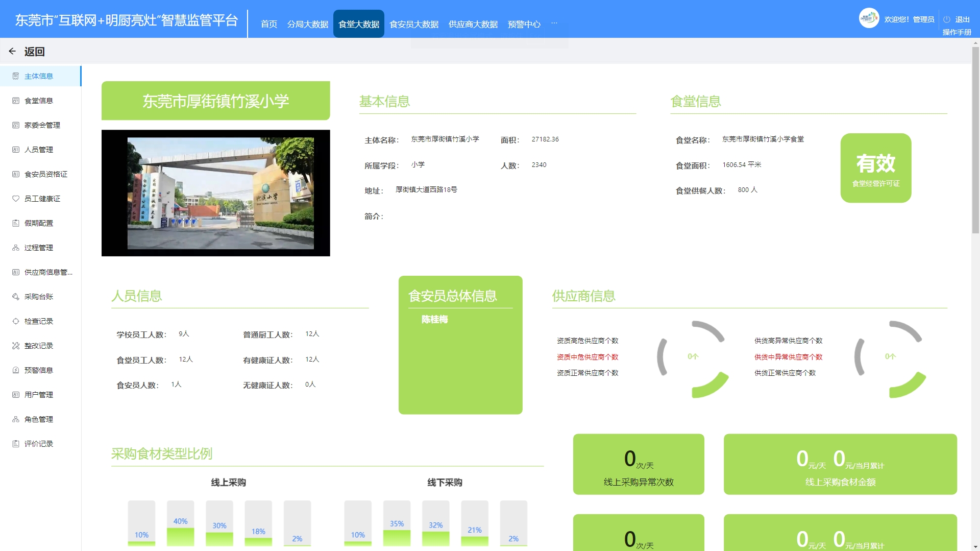The image size is (980, 551).
Task: Click the back arrow icon
Action: (12, 51)
